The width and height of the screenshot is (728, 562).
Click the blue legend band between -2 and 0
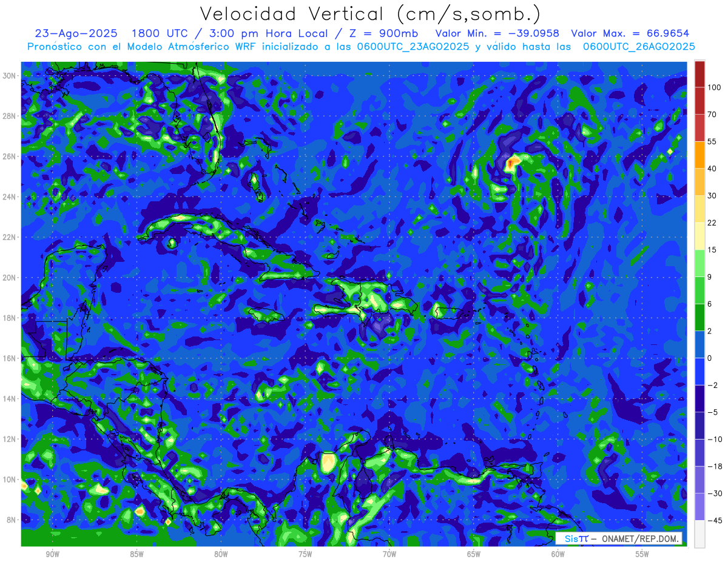(699, 371)
